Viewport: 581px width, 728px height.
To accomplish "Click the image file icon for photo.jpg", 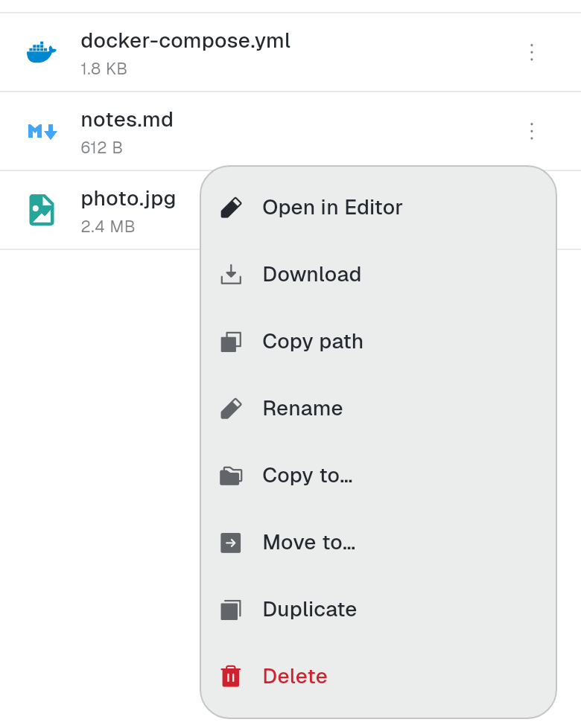I will [42, 210].
